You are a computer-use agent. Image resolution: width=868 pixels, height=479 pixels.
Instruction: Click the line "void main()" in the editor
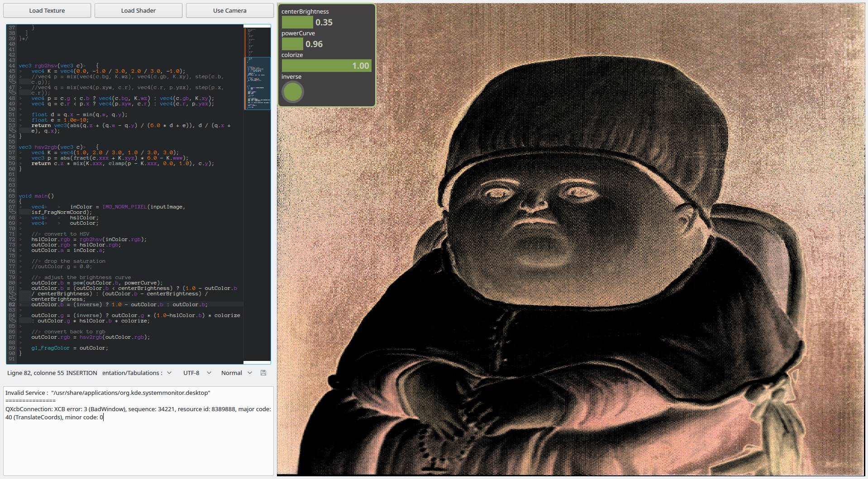click(36, 196)
